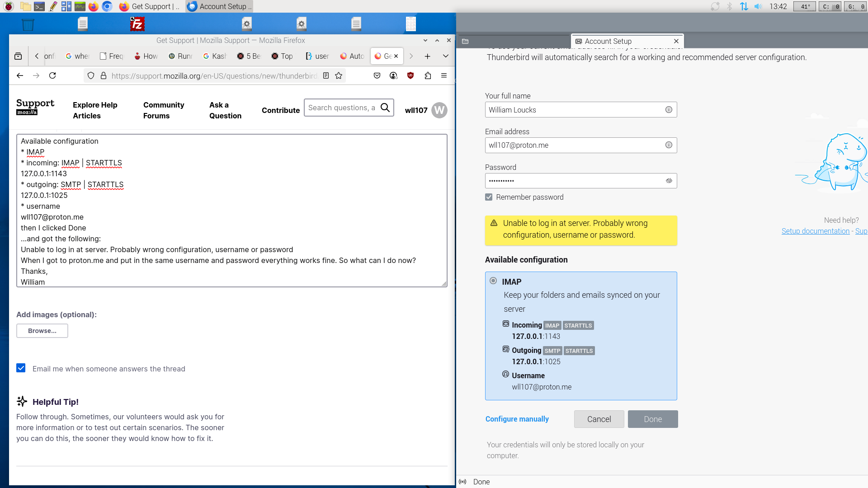Click the CPU temperature monitor in panel
The width and height of the screenshot is (868, 488).
[x=805, y=6]
